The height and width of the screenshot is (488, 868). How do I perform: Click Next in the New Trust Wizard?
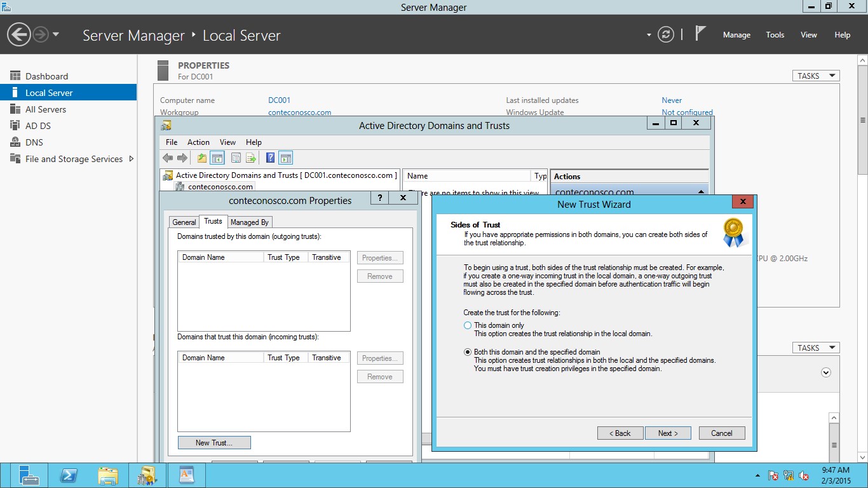coord(668,433)
